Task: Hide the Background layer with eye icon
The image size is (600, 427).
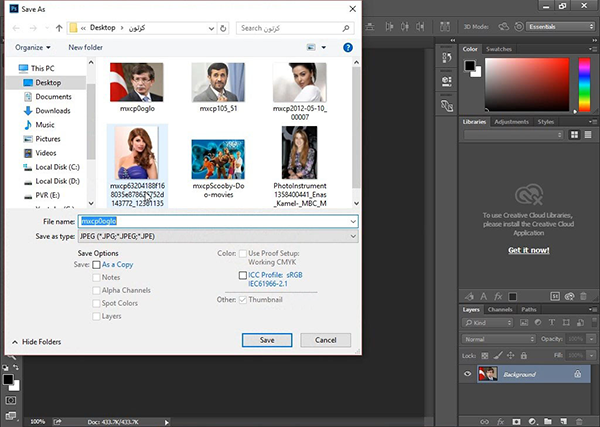Action: (x=469, y=374)
